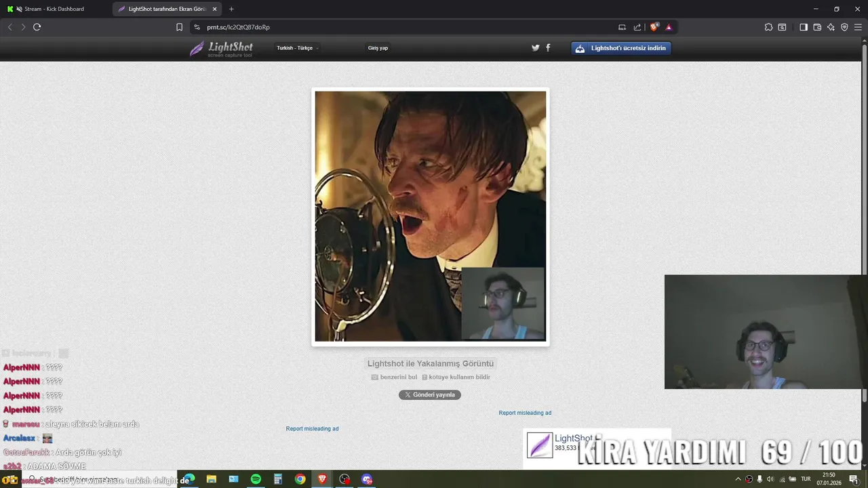Go back with the browser back arrow
This screenshot has height=488, width=868.
coord(9,27)
